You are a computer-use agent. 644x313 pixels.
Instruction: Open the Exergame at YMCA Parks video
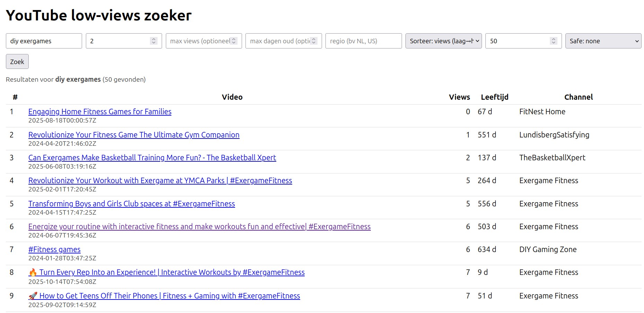click(x=160, y=180)
